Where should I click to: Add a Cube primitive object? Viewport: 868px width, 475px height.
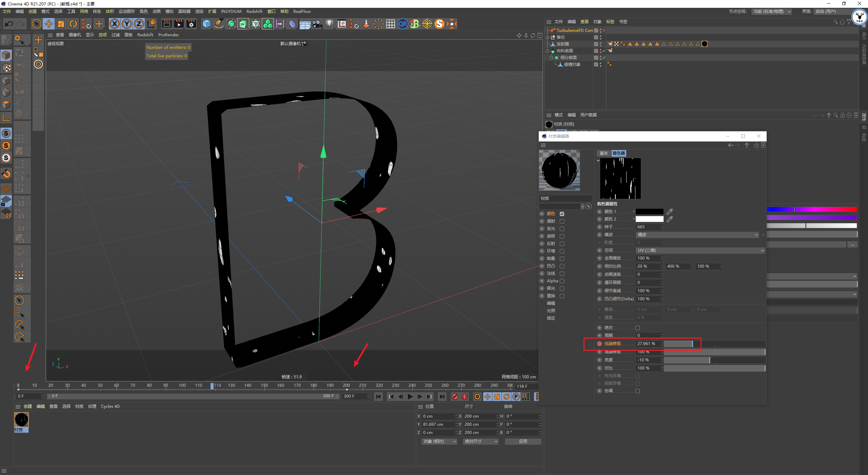[x=206, y=24]
